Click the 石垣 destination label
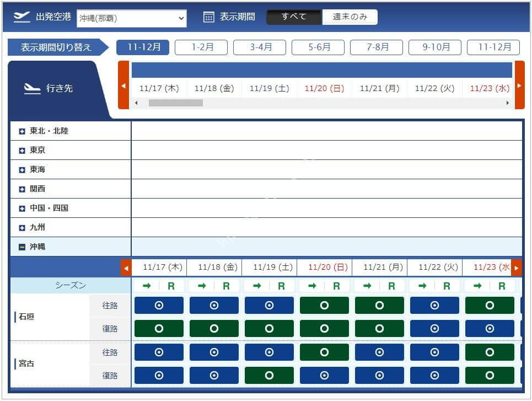 point(26,317)
